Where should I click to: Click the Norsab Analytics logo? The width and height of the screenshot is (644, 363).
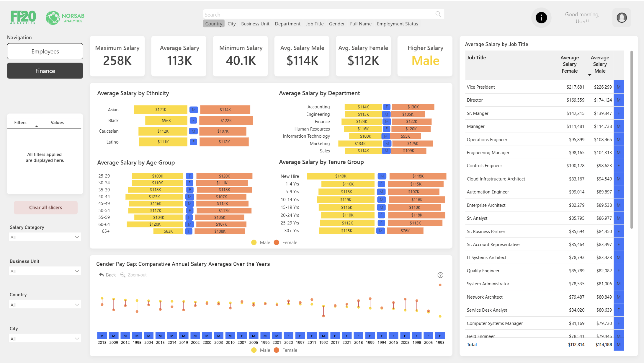tap(65, 18)
